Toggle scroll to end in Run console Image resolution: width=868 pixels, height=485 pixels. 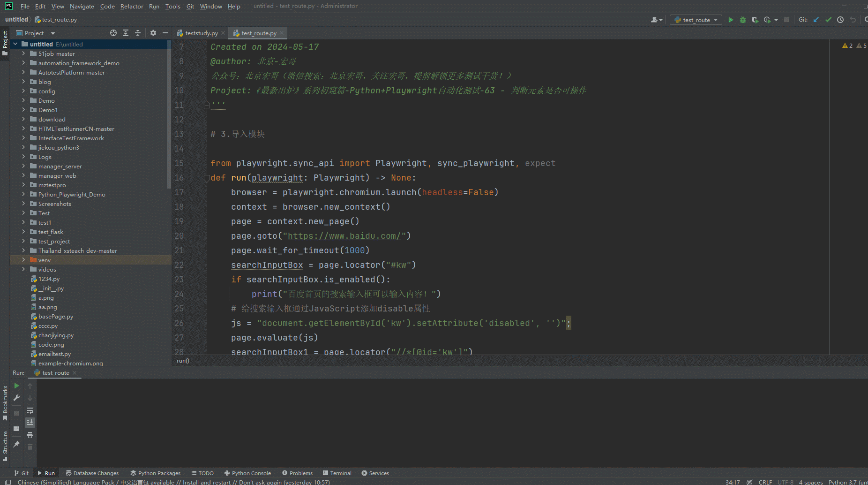[30, 423]
